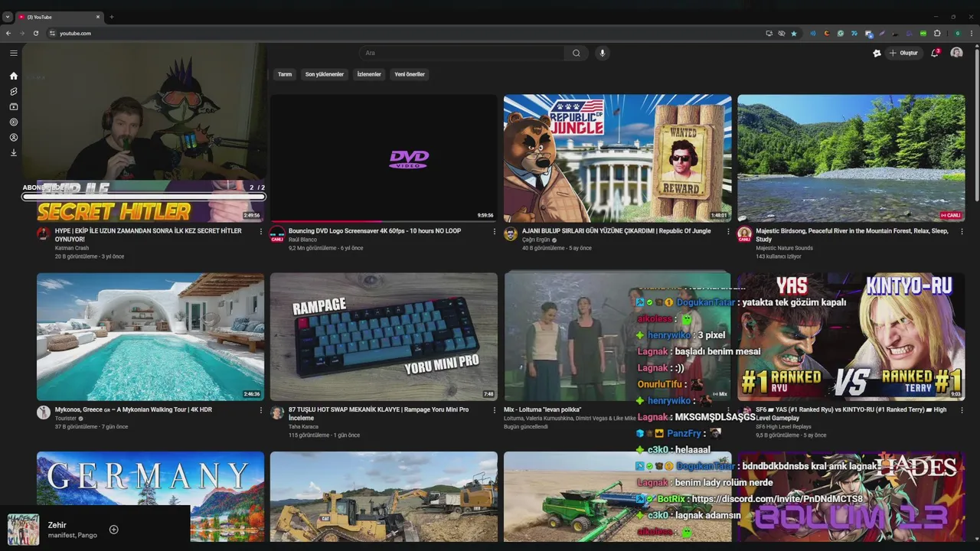The image size is (980, 551).
Task: Open SF6 High Level Replays channel link
Action: pyautogui.click(x=785, y=427)
